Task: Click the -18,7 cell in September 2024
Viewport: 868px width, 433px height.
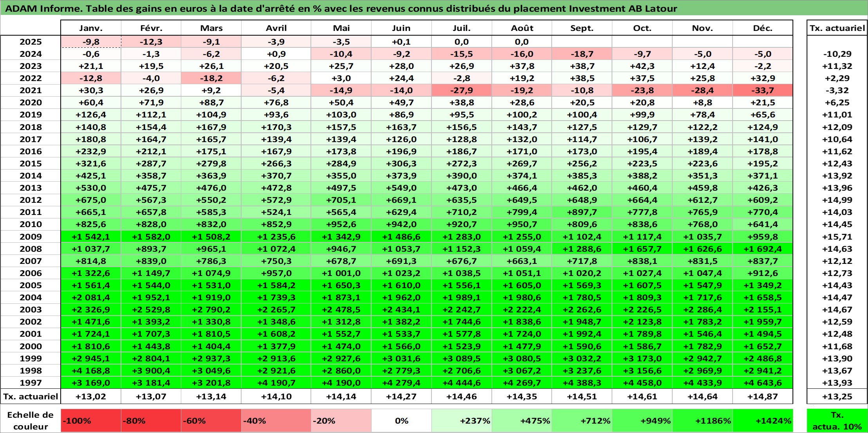Action: [x=582, y=54]
